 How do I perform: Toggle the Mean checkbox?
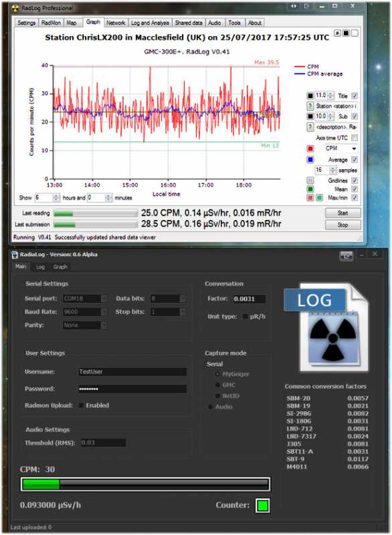point(355,189)
